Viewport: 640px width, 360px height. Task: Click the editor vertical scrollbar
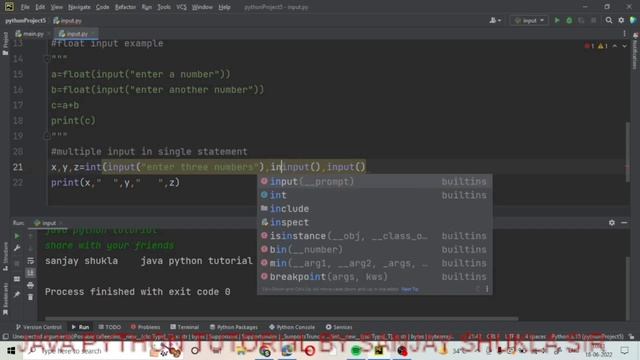click(628, 152)
